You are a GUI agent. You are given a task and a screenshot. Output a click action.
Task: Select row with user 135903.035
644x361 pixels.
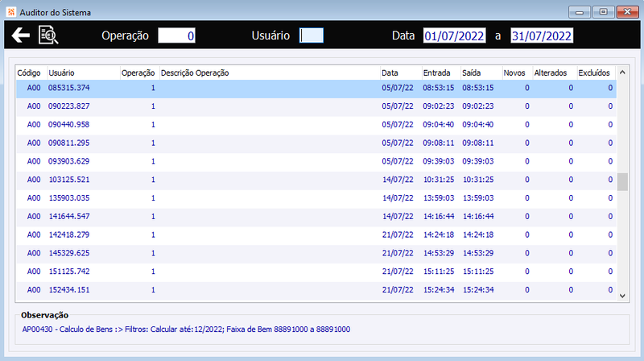click(x=316, y=198)
